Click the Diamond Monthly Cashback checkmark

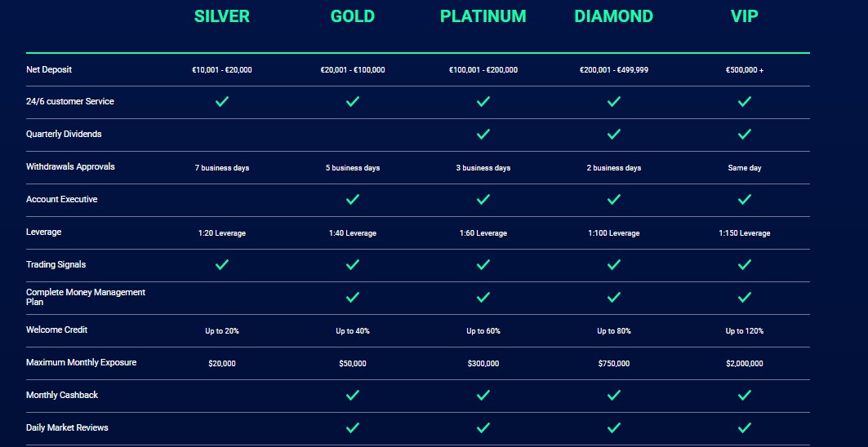pos(614,395)
